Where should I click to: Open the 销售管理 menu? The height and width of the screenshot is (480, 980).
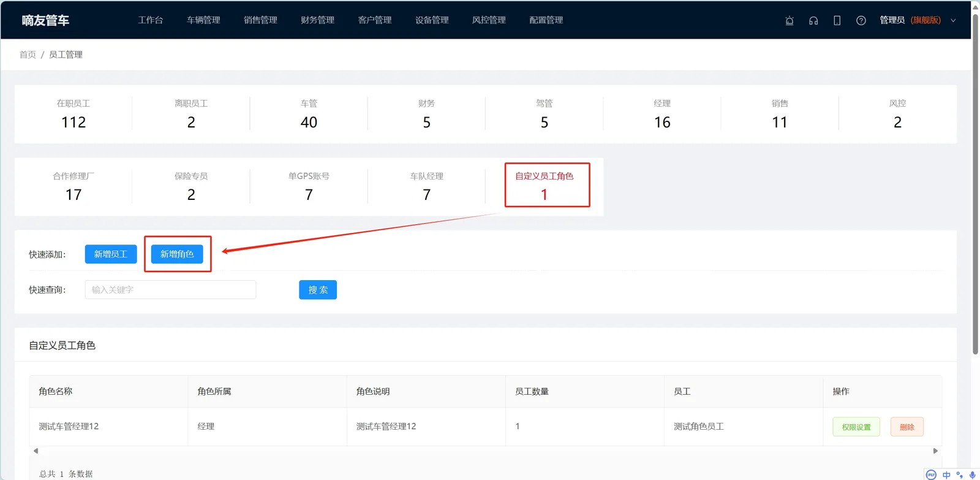click(x=260, y=20)
